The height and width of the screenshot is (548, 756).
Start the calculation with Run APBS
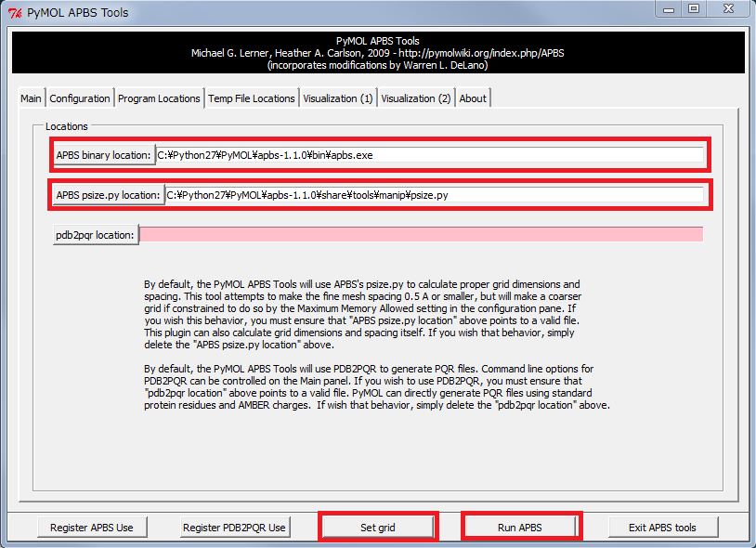pyautogui.click(x=520, y=528)
